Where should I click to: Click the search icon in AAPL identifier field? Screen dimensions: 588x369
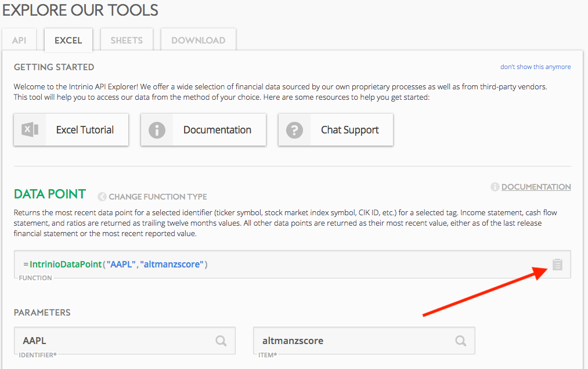click(x=221, y=341)
